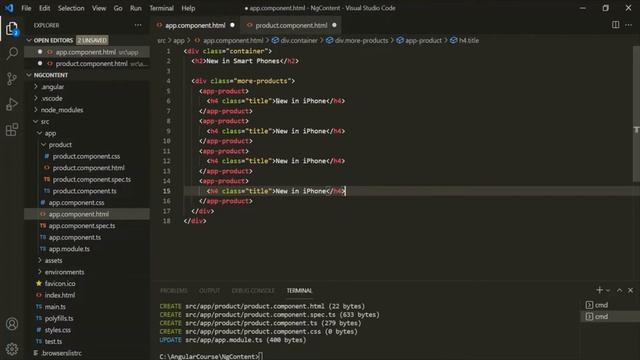Open the Extensions view icon
Image resolution: width=640 pixels, height=360 pixels.
[x=12, y=130]
